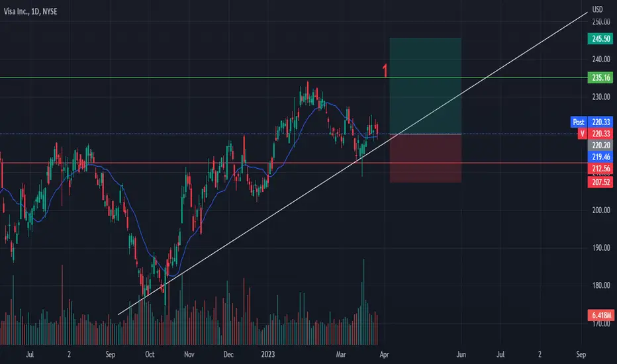Image resolution: width=617 pixels, height=364 pixels.
Task: Click the 200.00 price axis label
Action: (x=601, y=210)
